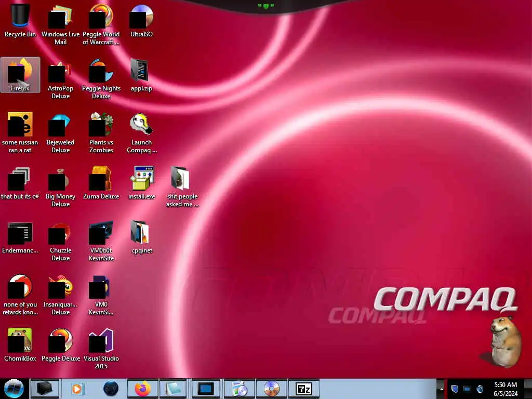532x399 pixels.
Task: Select the Launch Compaq shortcut
Action: (x=141, y=133)
